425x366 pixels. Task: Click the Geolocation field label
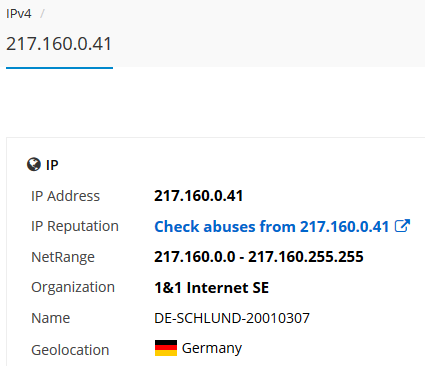point(70,350)
